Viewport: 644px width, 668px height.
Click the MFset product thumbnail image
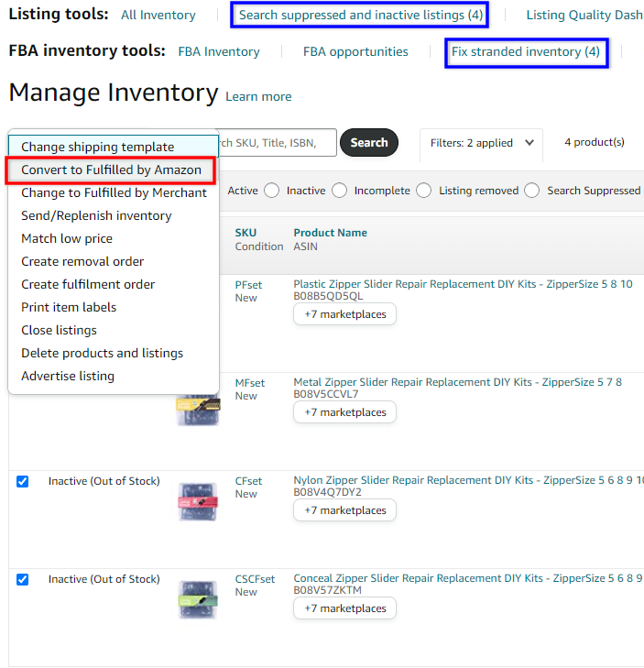click(198, 410)
